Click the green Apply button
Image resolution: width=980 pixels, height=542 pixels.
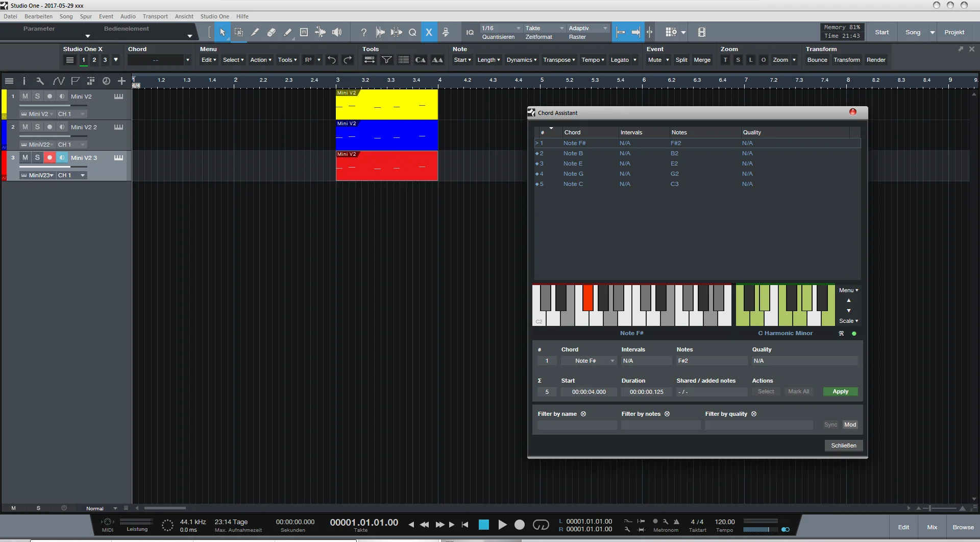[x=840, y=391]
